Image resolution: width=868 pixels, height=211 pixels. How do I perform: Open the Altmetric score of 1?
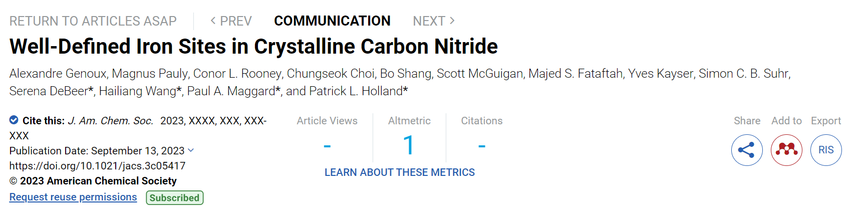pyautogui.click(x=409, y=145)
